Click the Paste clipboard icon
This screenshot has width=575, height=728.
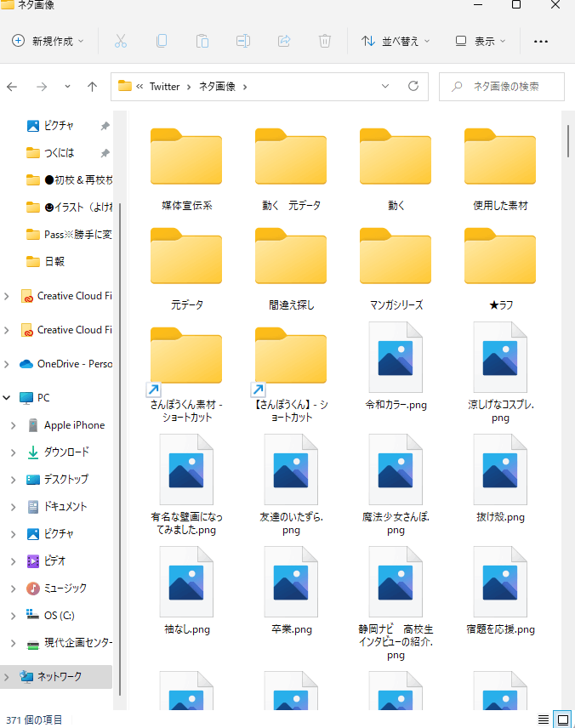[202, 42]
